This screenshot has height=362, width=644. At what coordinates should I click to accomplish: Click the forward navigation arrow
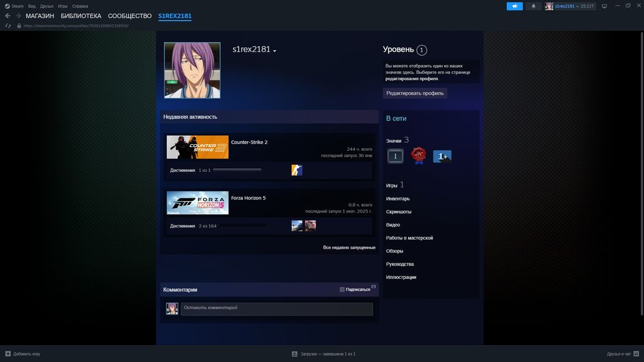pos(18,15)
